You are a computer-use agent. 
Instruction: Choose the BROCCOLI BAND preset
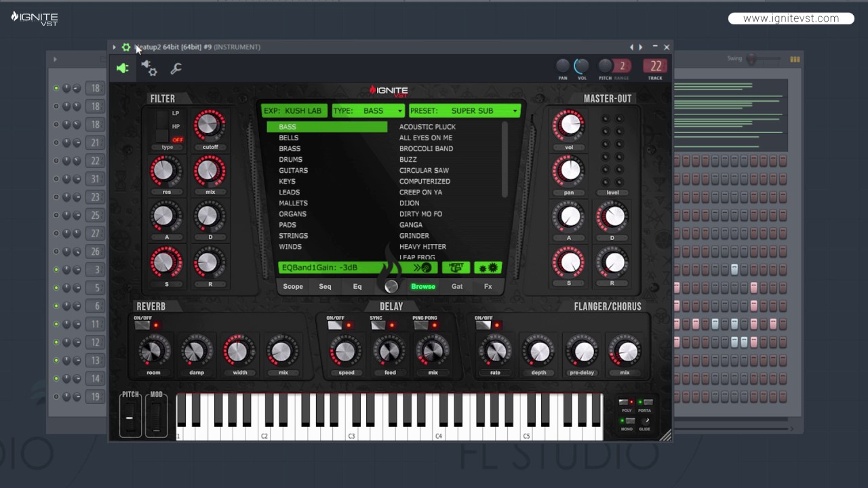coord(426,148)
